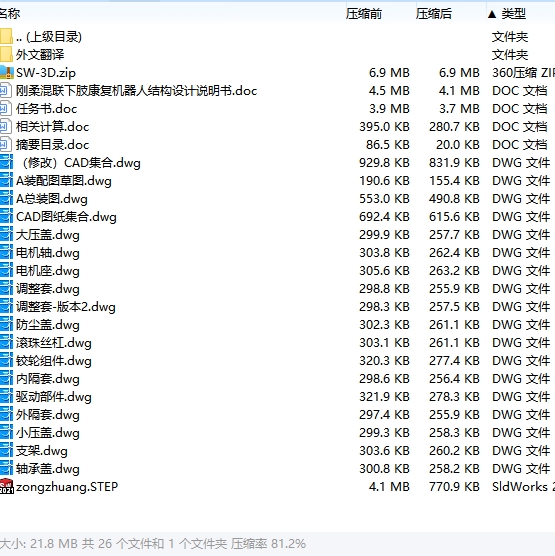This screenshot has height=556, width=555.
Task: Select the .. (上级目录) entry name
Action: 49,37
